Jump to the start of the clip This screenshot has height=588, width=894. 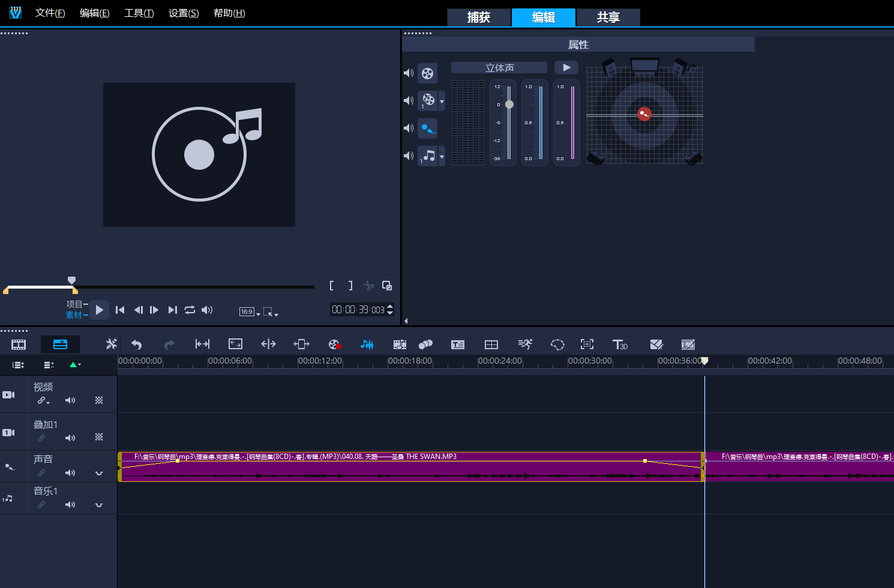(x=120, y=310)
